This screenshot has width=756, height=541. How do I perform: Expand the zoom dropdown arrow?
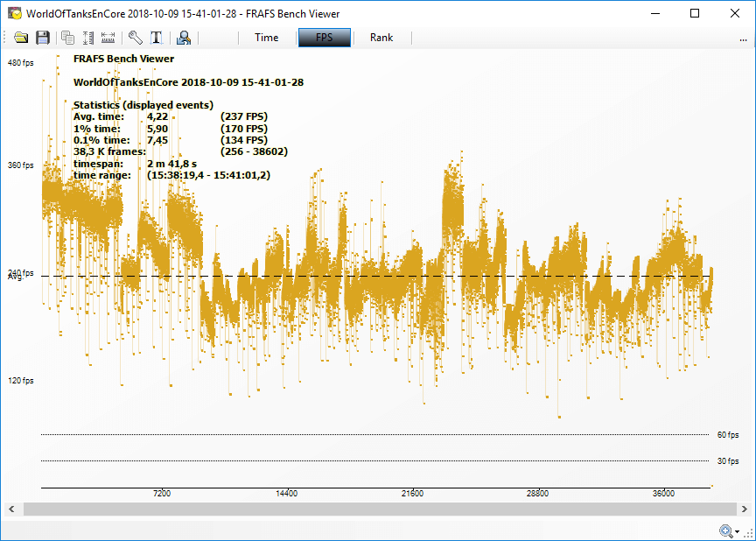pyautogui.click(x=738, y=531)
